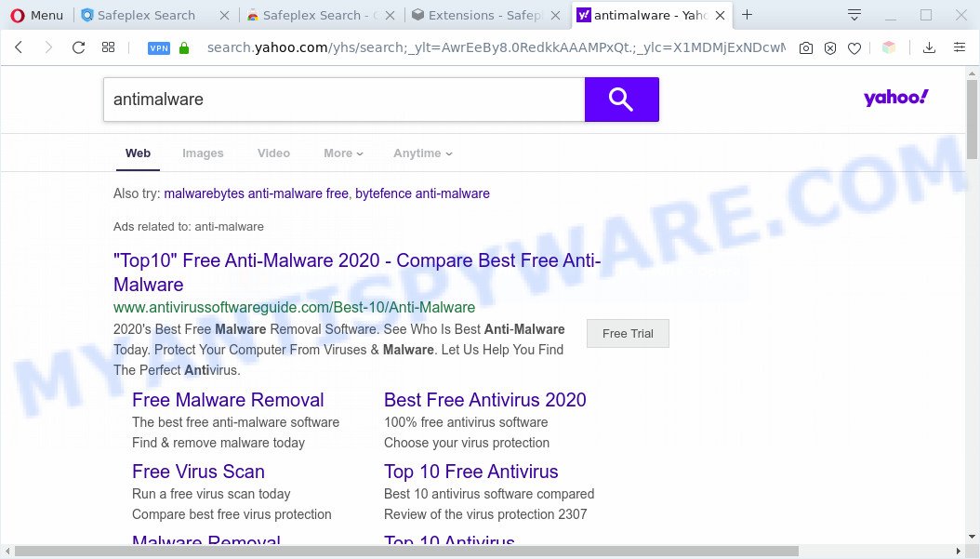Screen dimensions: 980x559
Task: Open the Free Virus Scan link
Action: [199, 472]
